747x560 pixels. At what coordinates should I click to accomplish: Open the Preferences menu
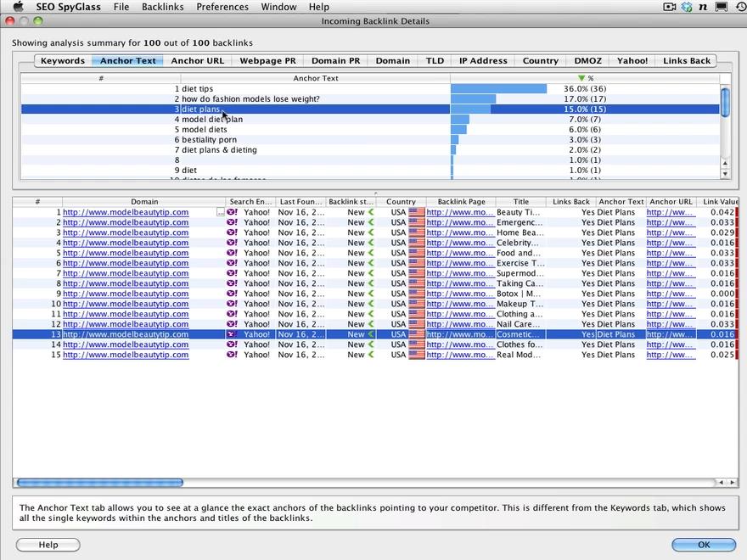[x=222, y=7]
